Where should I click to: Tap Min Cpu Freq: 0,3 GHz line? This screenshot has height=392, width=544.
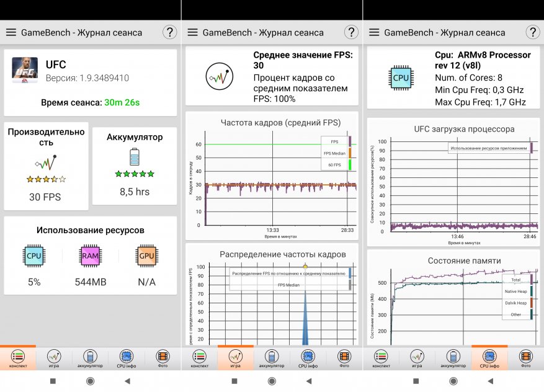[x=479, y=90]
